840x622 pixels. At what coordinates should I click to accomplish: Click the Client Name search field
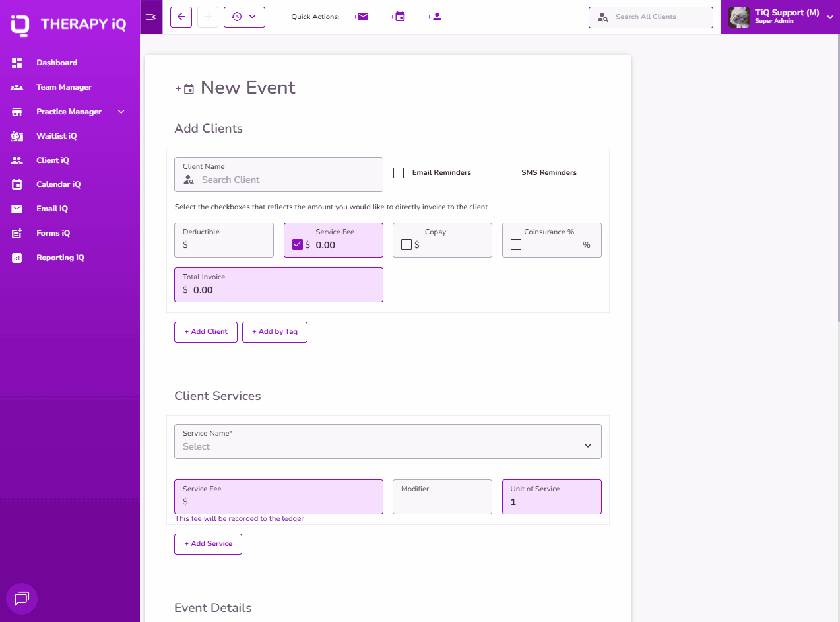tap(278, 174)
